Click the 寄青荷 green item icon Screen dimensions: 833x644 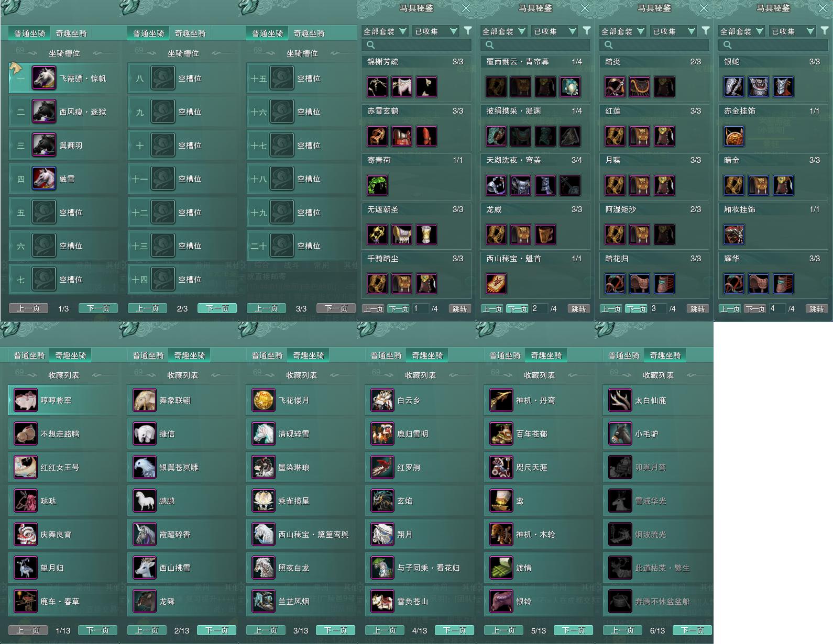pos(377,185)
